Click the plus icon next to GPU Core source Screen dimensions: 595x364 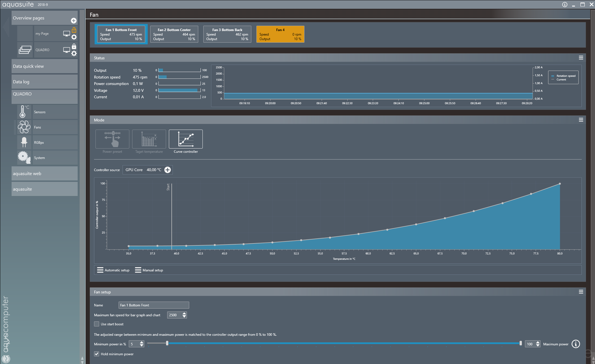pos(167,170)
